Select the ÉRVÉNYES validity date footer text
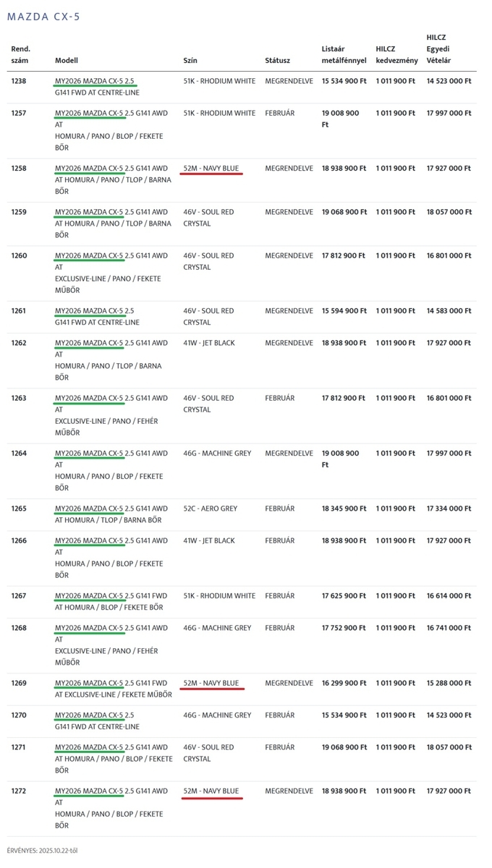Image resolution: width=492 pixels, height=868 pixels. [x=42, y=850]
